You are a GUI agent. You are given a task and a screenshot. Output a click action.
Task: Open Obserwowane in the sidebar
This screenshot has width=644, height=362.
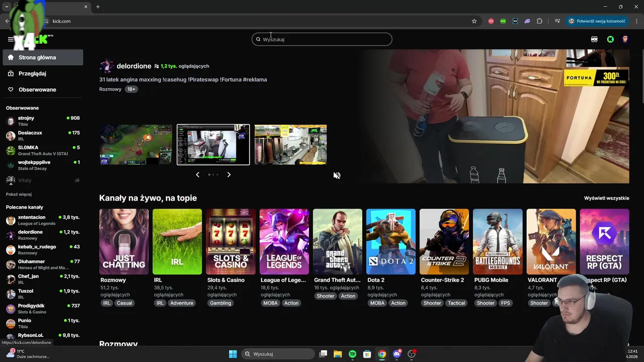tap(43, 89)
